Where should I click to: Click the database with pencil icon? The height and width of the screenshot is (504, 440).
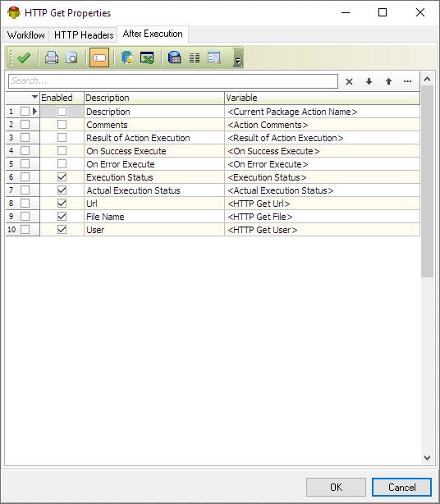coord(127,57)
